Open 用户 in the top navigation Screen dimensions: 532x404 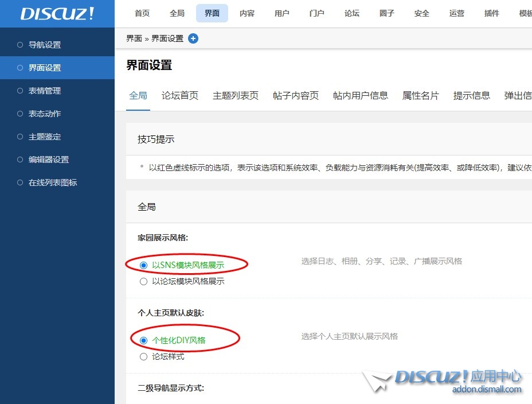[282, 13]
